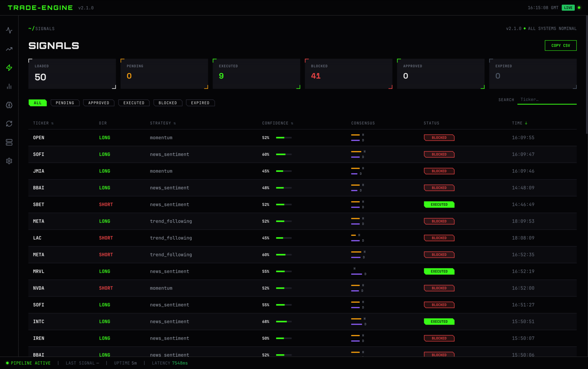This screenshot has width=588, height=369.
Task: Click the LATENCY 7548ms status entry
Action: pos(170,363)
